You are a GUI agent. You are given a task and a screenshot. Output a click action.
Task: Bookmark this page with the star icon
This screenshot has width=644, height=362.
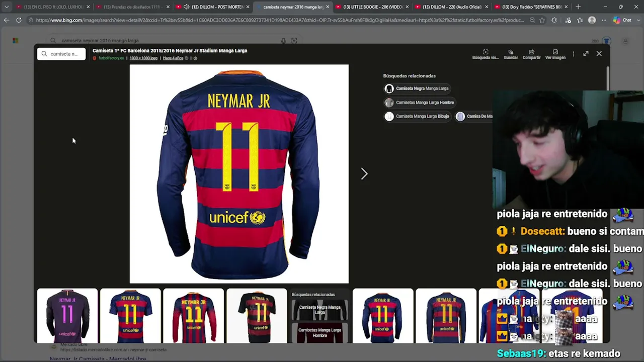[x=542, y=20]
